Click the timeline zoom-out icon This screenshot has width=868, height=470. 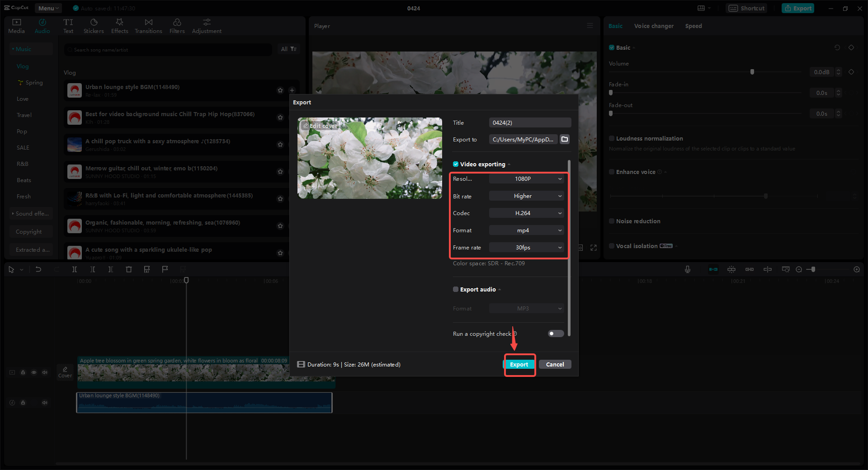coord(799,269)
